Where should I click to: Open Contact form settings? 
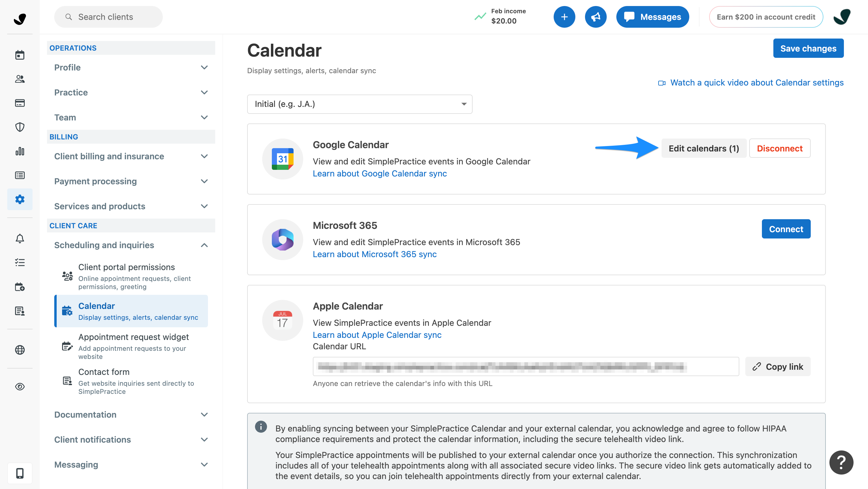pyautogui.click(x=131, y=381)
